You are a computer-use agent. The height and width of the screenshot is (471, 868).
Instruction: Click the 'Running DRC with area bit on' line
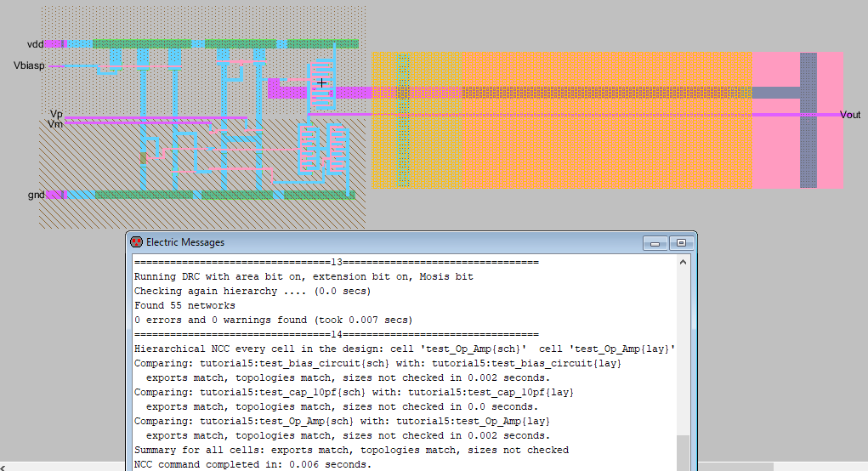point(304,276)
